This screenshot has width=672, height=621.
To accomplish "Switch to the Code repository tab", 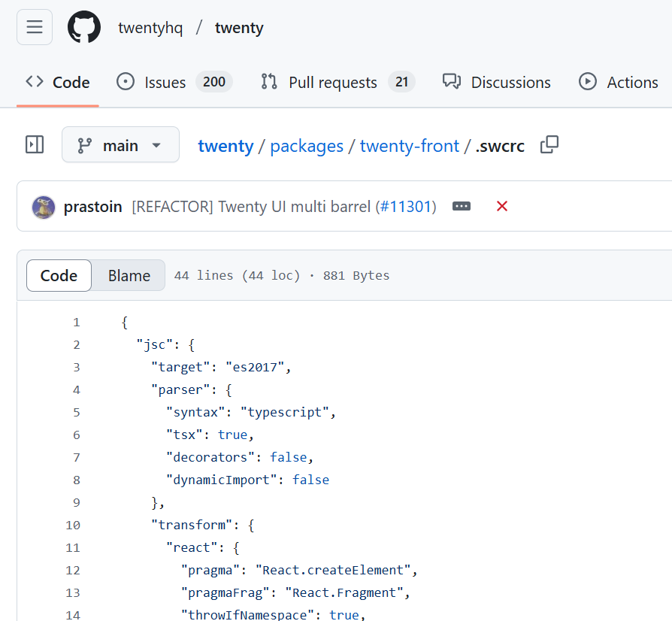I will click(58, 82).
